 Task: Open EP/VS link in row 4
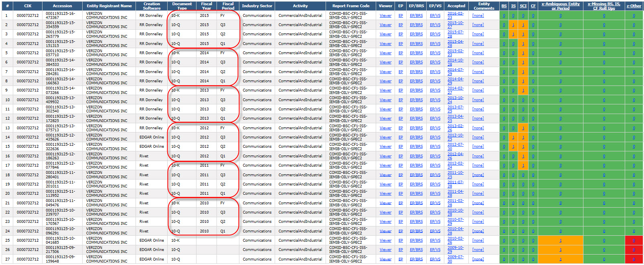click(x=435, y=44)
